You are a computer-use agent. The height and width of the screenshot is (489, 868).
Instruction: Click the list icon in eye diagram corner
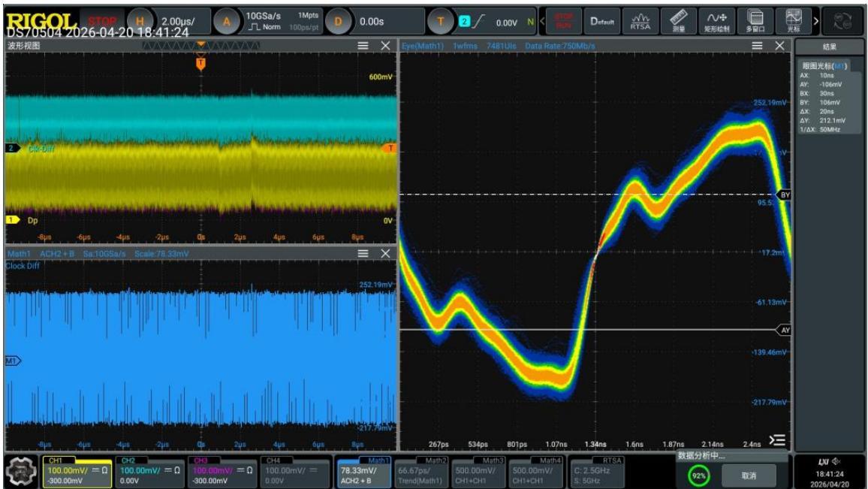coord(777,440)
